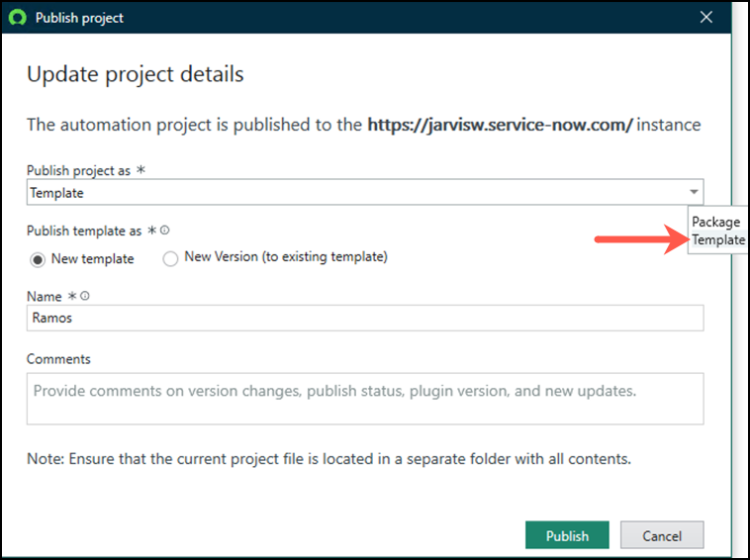750x560 pixels.
Task: Click the Comments label
Action: point(58,359)
